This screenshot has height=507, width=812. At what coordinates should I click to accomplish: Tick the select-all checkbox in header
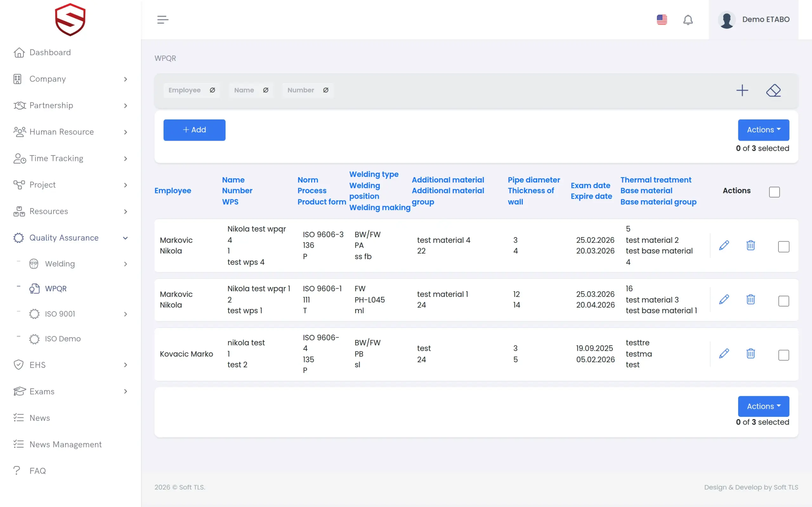[774, 192]
